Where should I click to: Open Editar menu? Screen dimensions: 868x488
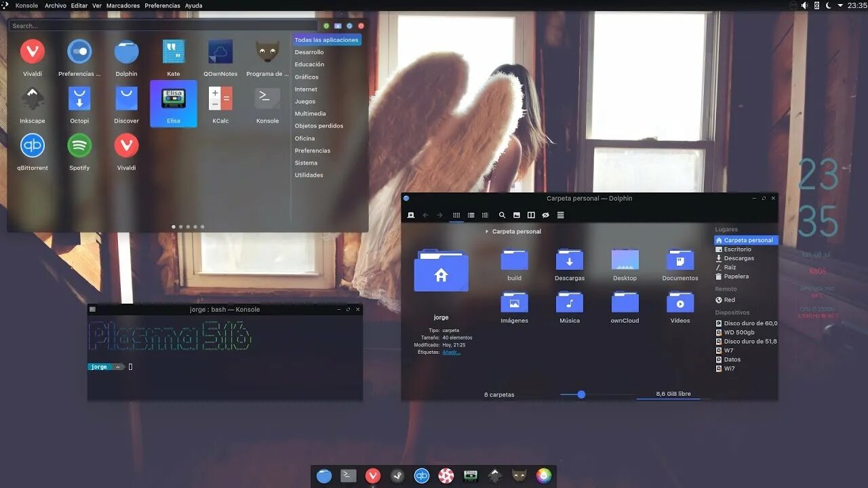(79, 5)
